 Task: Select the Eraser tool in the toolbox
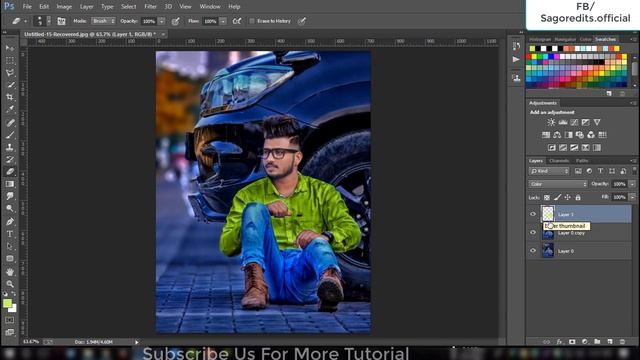[x=10, y=172]
